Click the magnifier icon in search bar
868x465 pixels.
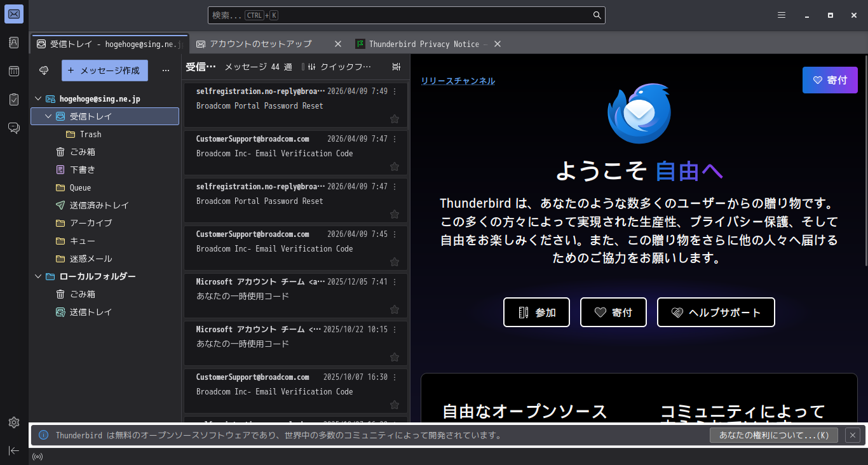tap(597, 15)
